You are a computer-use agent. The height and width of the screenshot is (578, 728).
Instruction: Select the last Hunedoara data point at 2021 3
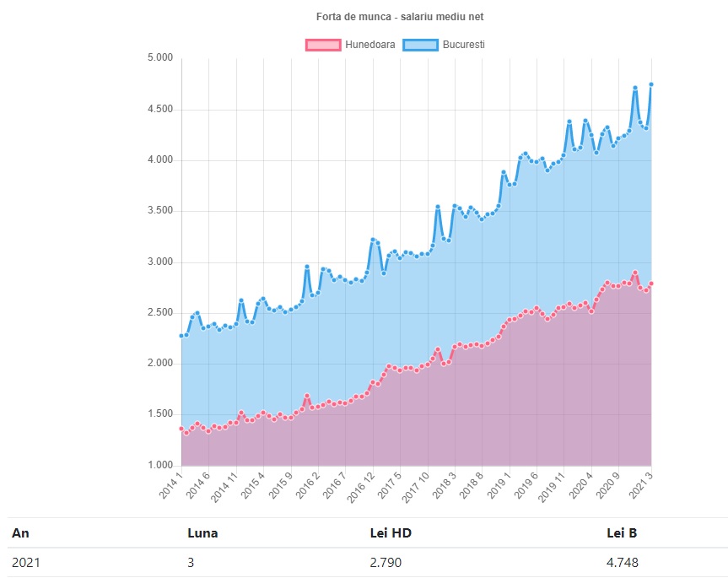tap(651, 284)
